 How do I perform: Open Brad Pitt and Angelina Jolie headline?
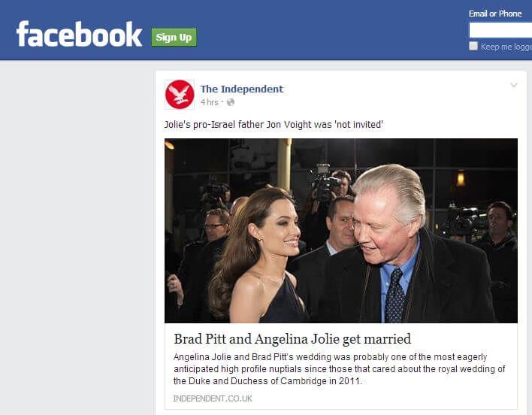(292, 338)
